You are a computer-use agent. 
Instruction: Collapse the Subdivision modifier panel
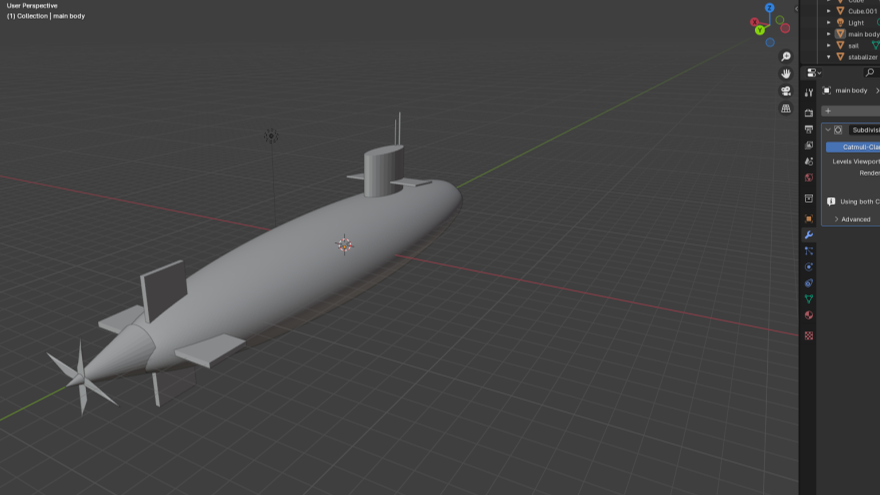828,130
